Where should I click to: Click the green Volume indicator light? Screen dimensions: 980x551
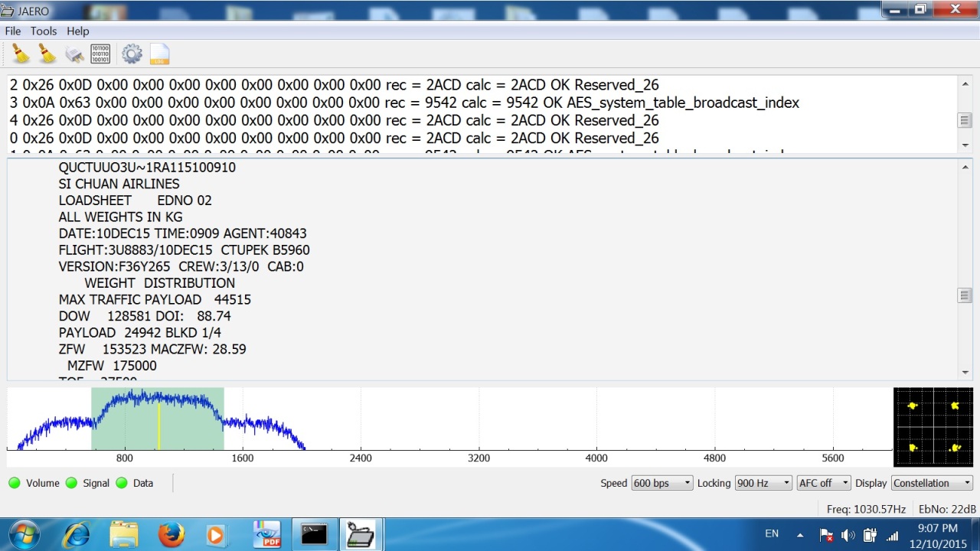tap(15, 483)
